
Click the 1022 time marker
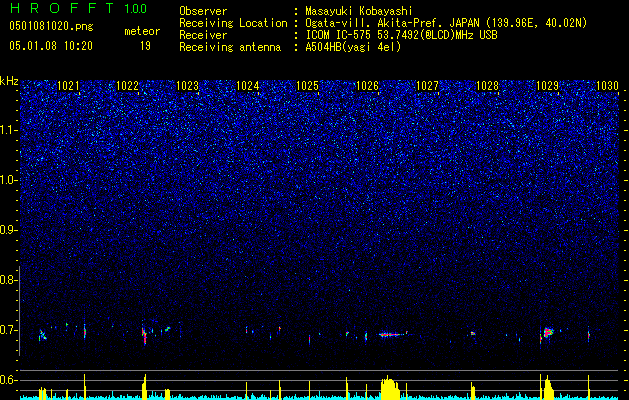pyautogui.click(x=127, y=86)
